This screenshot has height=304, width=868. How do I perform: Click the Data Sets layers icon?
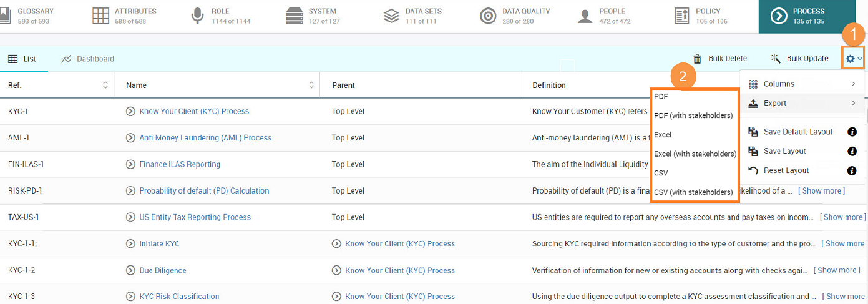point(391,16)
